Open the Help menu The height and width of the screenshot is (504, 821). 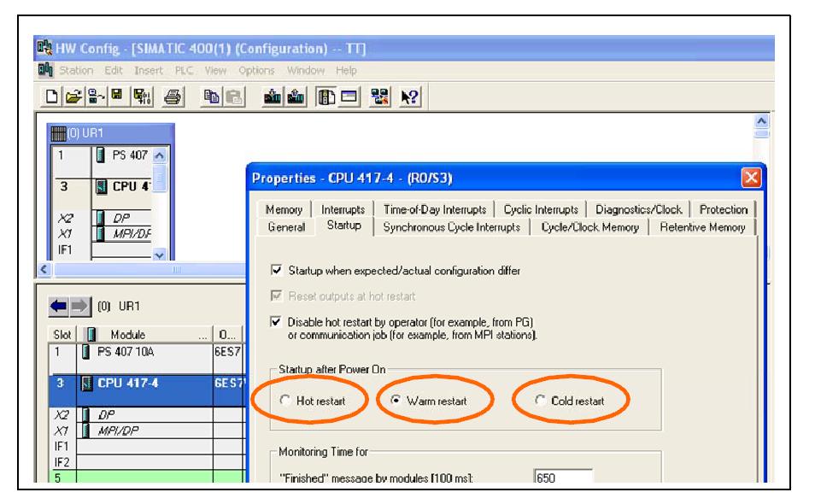346,70
